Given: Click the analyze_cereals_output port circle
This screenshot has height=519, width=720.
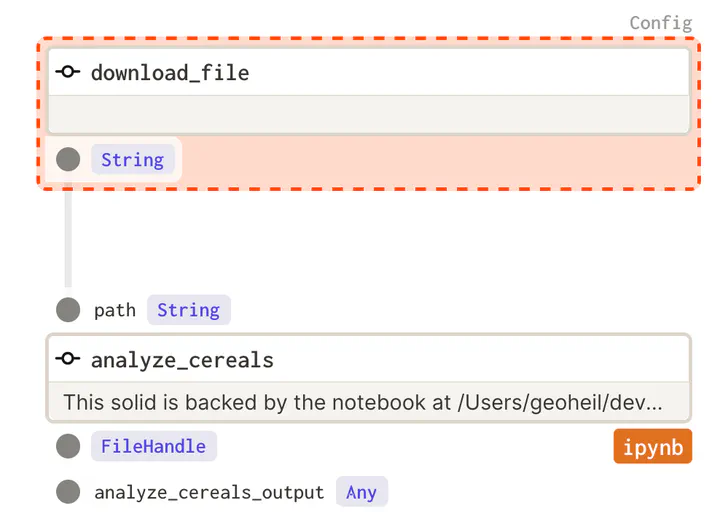Looking at the screenshot, I should pos(68,492).
